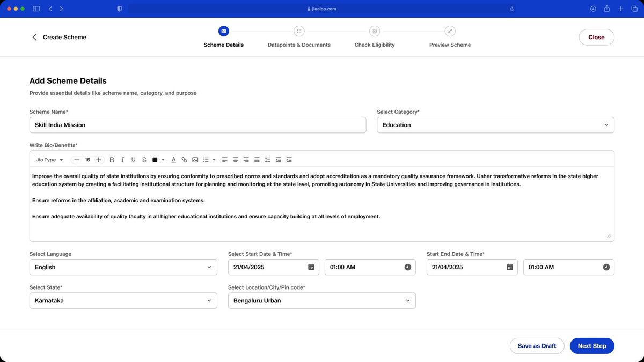The width and height of the screenshot is (644, 362).
Task: Toggle strikethrough text formatting
Action: coord(144,160)
